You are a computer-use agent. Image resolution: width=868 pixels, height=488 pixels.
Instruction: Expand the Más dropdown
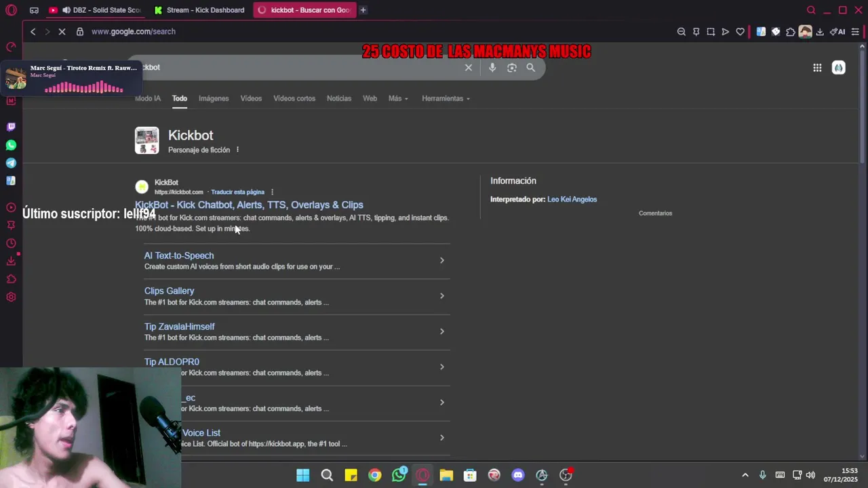click(398, 98)
